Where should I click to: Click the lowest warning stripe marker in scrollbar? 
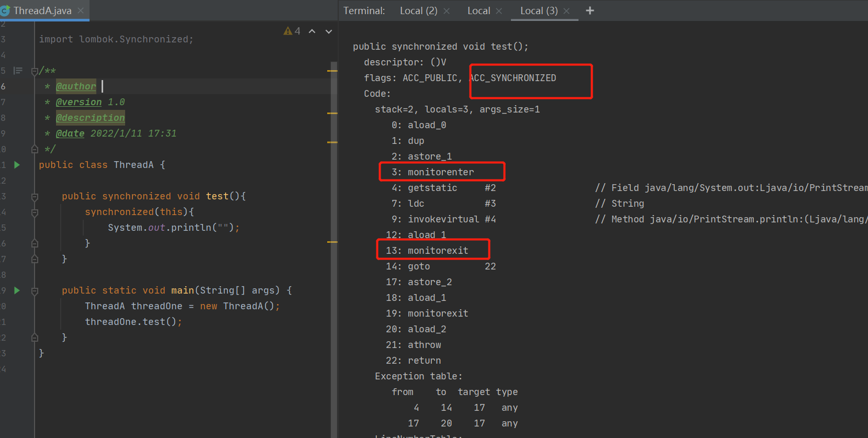point(332,242)
